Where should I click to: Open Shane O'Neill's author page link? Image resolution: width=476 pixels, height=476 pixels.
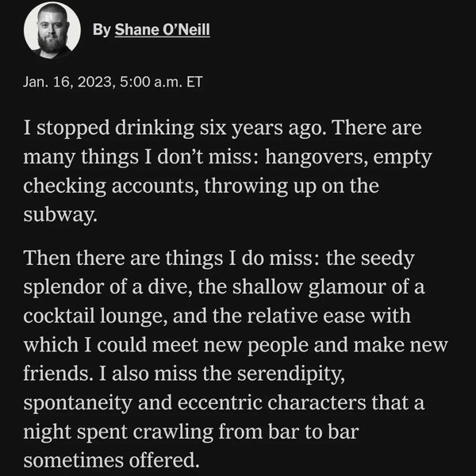(x=163, y=30)
